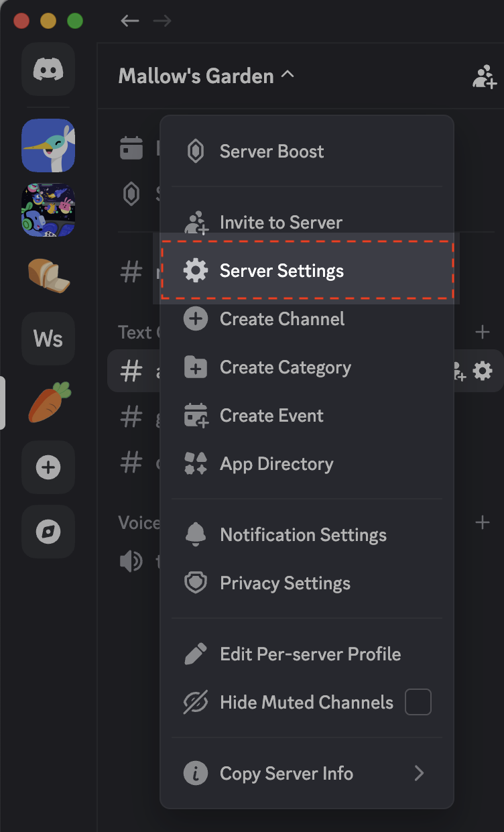The image size is (504, 832).
Task: Open the bread loaf server icon
Action: (48, 274)
